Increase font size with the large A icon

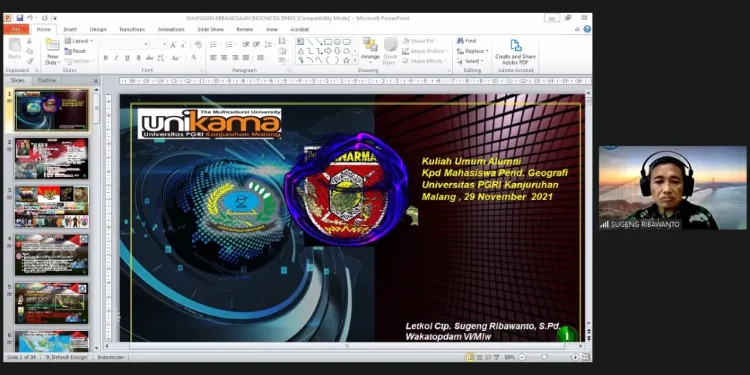173,44
